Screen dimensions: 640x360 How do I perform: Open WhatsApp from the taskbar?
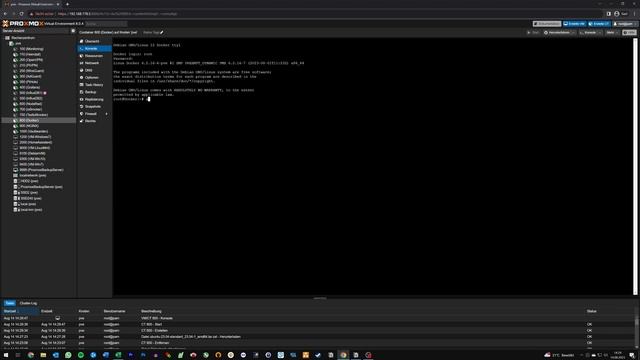tap(68, 355)
